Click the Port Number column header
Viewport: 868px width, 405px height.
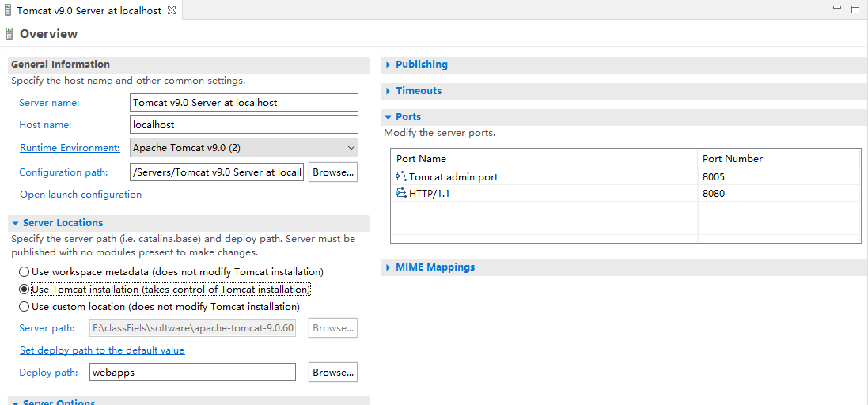pyautogui.click(x=779, y=159)
